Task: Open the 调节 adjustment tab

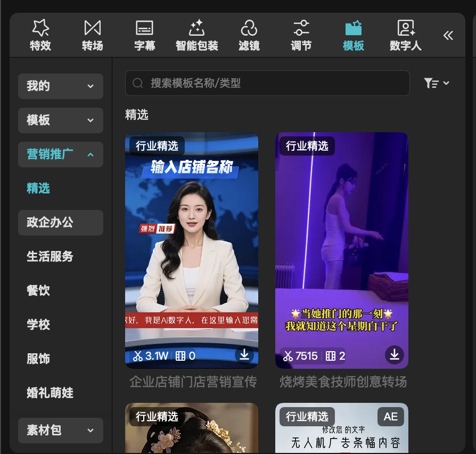Action: coord(301,35)
